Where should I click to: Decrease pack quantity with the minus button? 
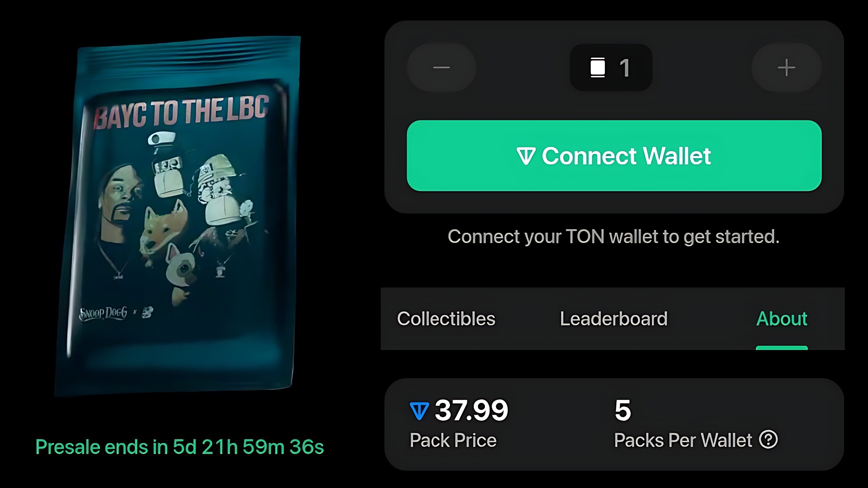click(x=441, y=68)
